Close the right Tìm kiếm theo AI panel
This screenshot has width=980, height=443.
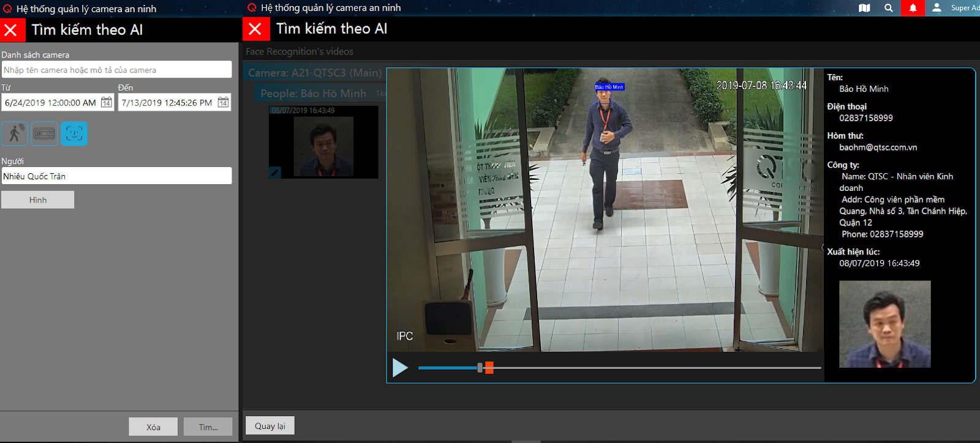pyautogui.click(x=255, y=29)
